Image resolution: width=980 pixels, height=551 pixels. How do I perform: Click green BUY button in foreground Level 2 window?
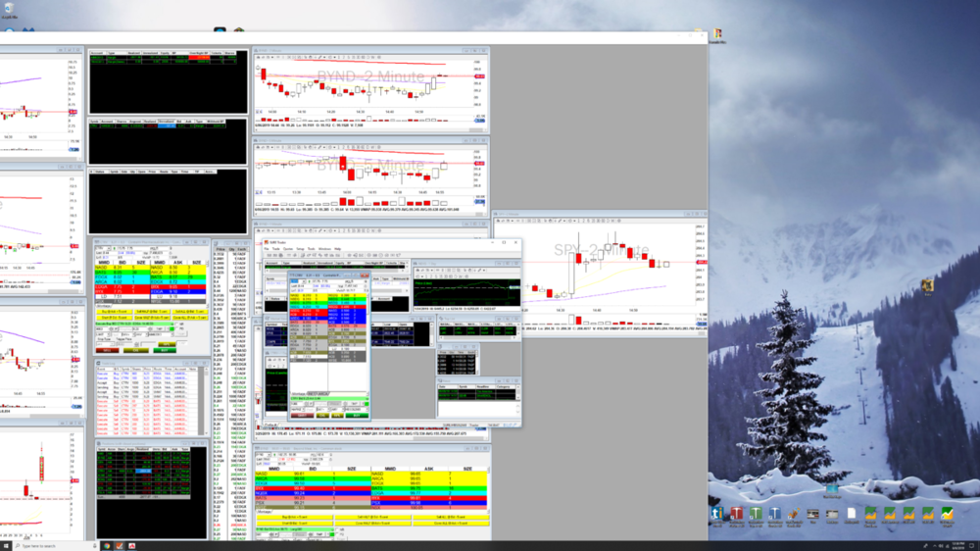tap(358, 415)
